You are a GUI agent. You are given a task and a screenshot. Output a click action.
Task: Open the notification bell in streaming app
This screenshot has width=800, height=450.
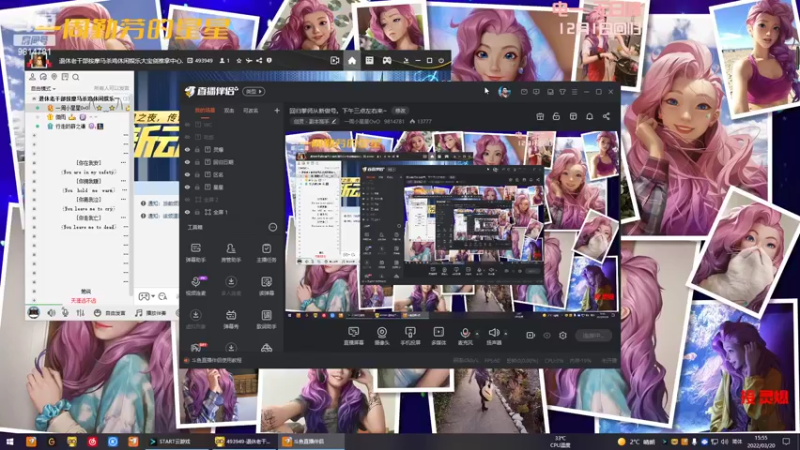coord(589,116)
